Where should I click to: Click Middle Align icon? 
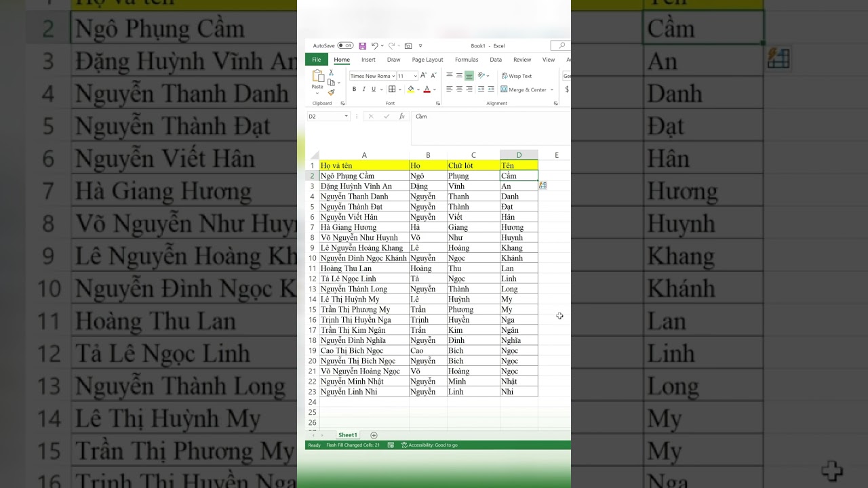pyautogui.click(x=459, y=76)
